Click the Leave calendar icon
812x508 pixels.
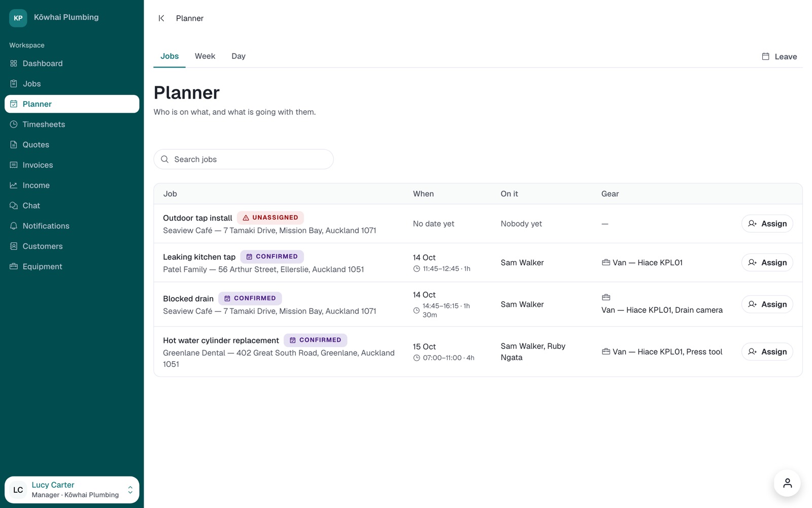click(765, 56)
